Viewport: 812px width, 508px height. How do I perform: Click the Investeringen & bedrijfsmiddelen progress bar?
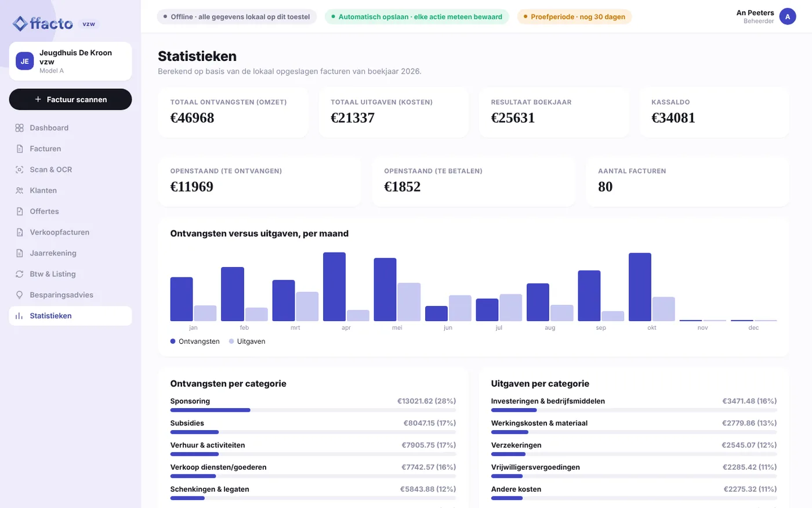pos(634,410)
